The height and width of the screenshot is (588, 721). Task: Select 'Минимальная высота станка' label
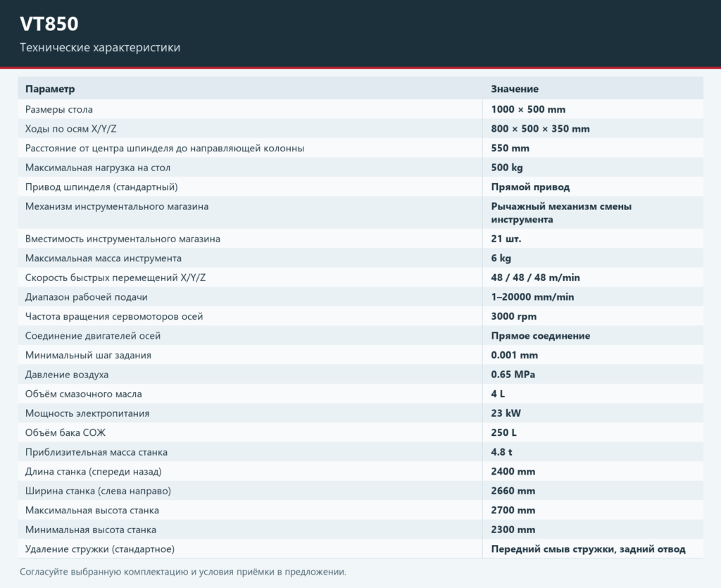click(x=91, y=530)
